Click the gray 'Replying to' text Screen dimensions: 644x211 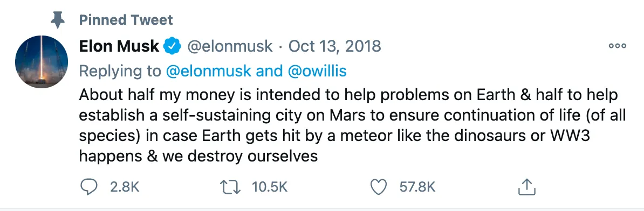click(x=120, y=71)
